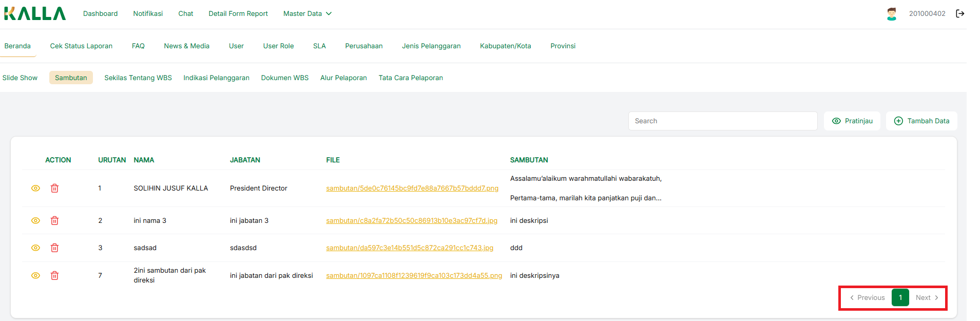Go to Previous page in pagination
980x321 pixels.
point(867,298)
